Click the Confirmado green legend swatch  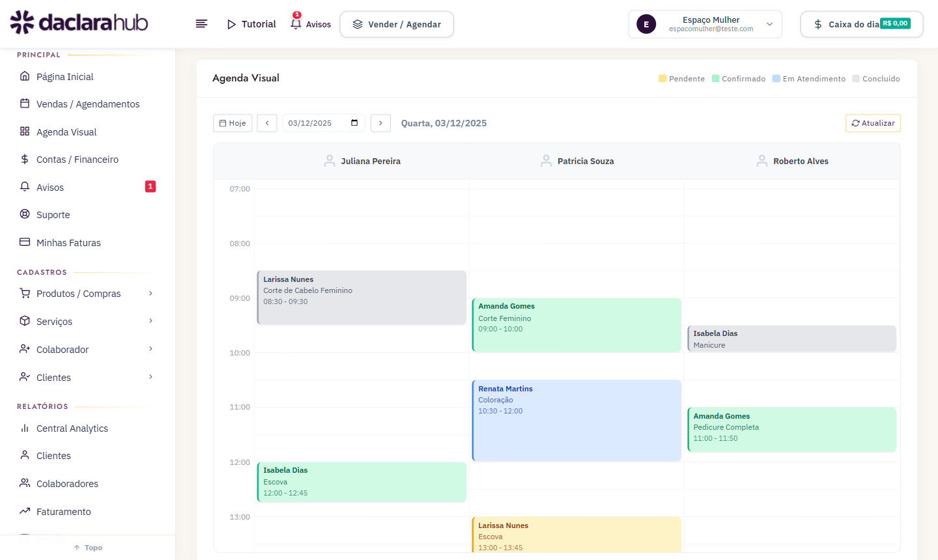[715, 78]
